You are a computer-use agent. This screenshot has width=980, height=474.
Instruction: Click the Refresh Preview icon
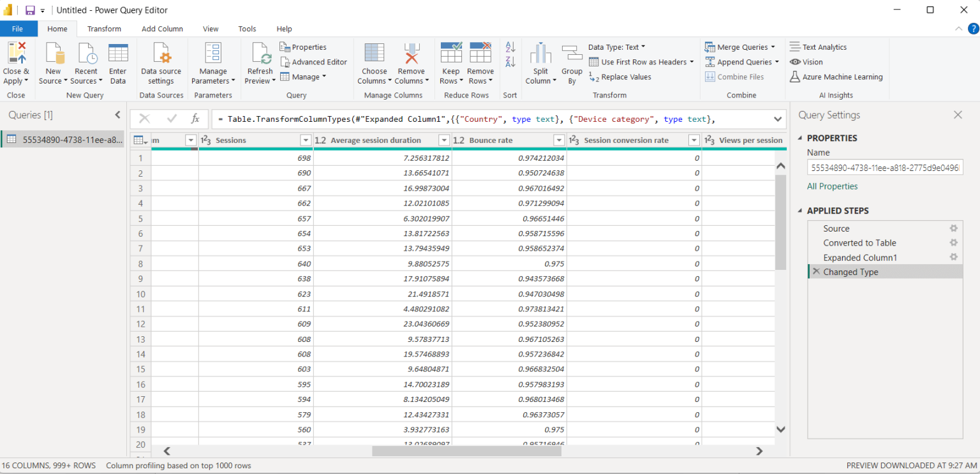(x=259, y=62)
